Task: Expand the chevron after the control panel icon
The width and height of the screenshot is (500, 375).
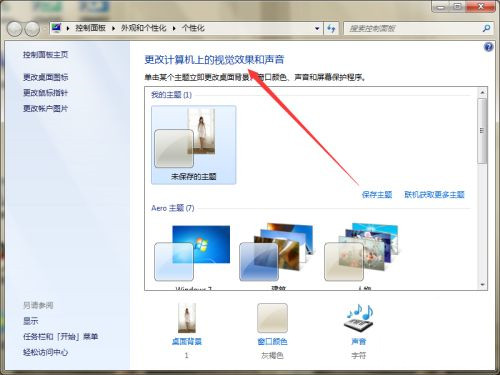Action: (x=68, y=29)
